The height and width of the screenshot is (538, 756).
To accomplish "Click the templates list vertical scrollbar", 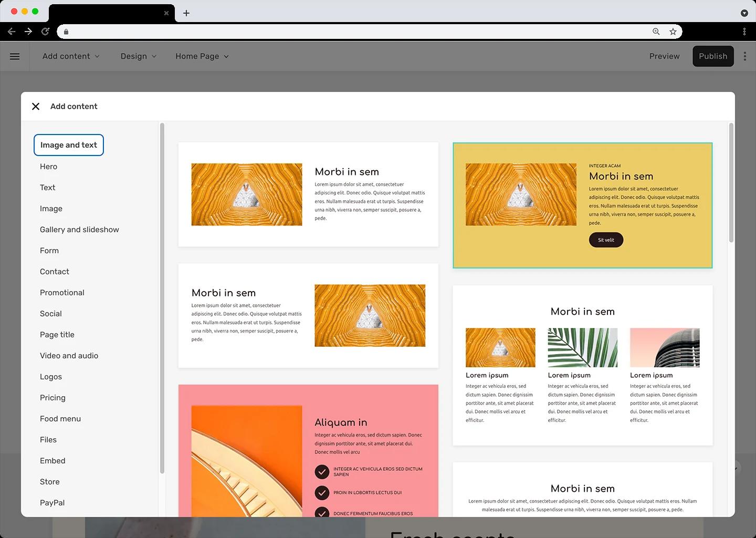I will point(731,183).
